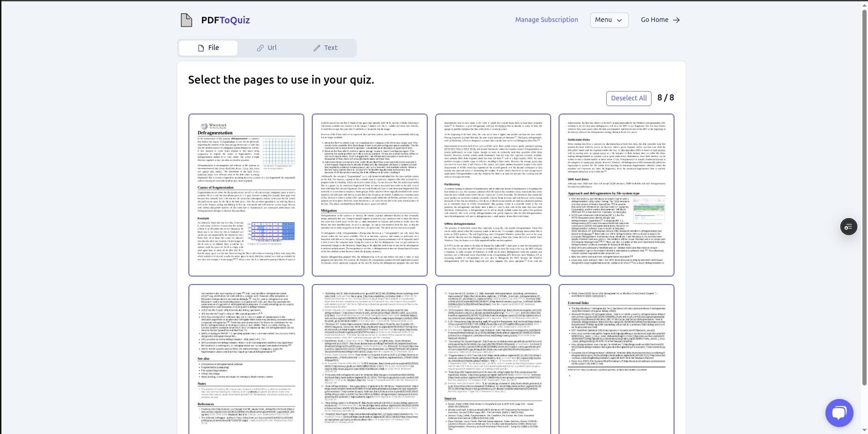Click the link icon in Url tab
868x434 pixels.
[x=260, y=48]
